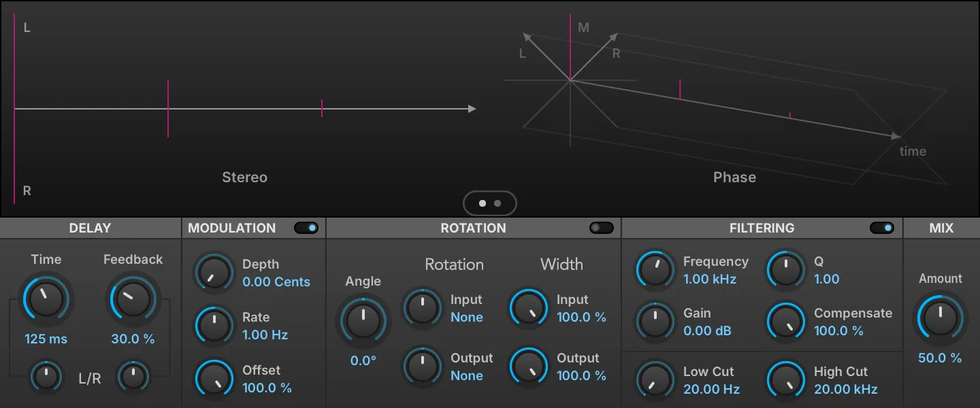The image size is (980, 408).
Task: Click the filter Frequency knob
Action: click(x=655, y=270)
